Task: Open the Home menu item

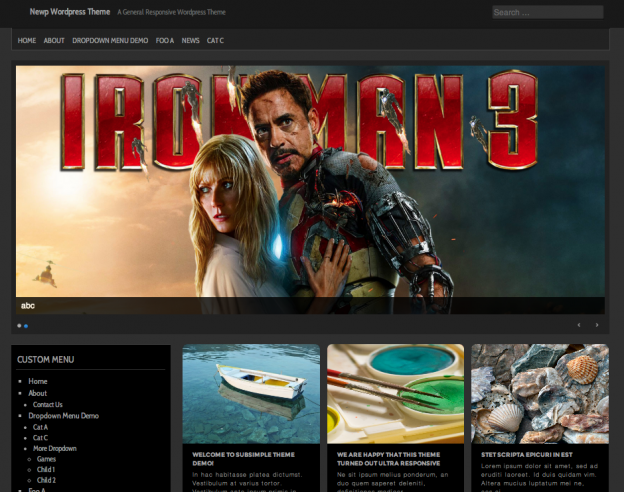Action: tap(27, 41)
